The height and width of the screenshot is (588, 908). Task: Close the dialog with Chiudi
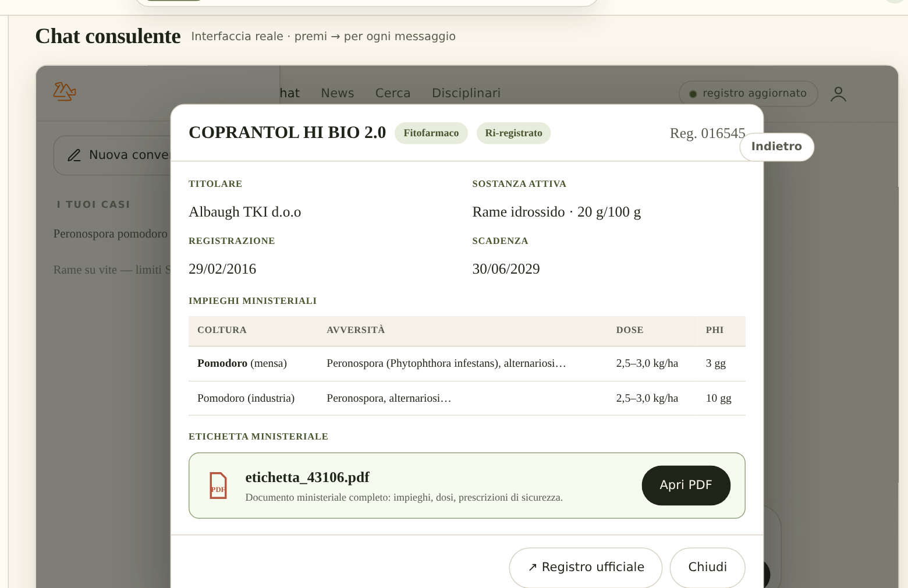click(707, 567)
